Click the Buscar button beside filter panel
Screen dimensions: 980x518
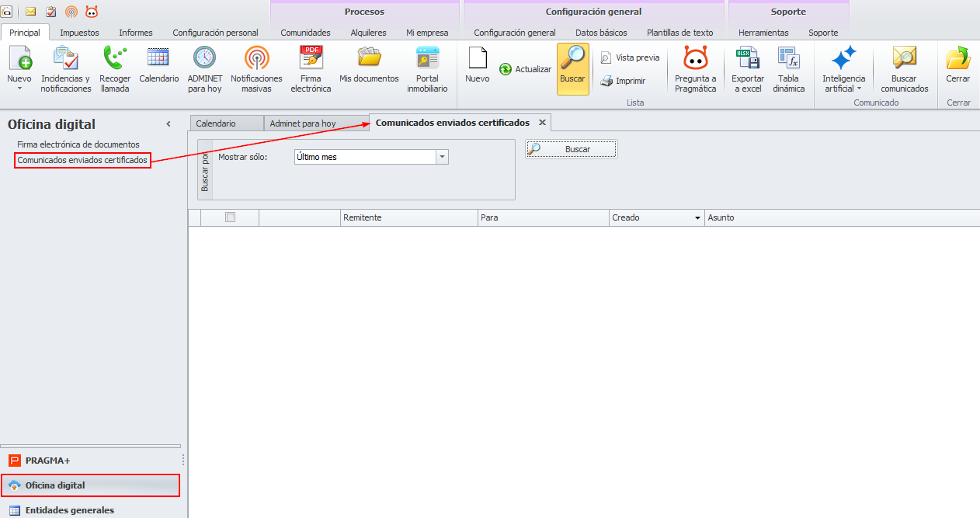572,149
